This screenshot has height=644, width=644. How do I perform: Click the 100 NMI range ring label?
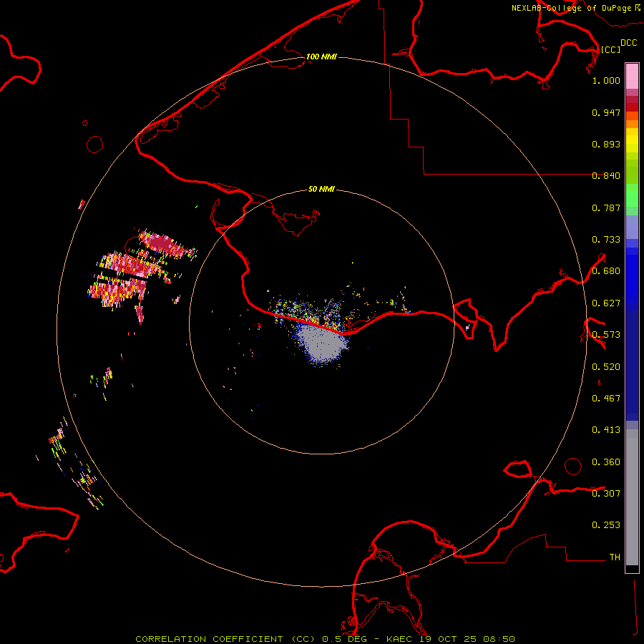coord(321,57)
